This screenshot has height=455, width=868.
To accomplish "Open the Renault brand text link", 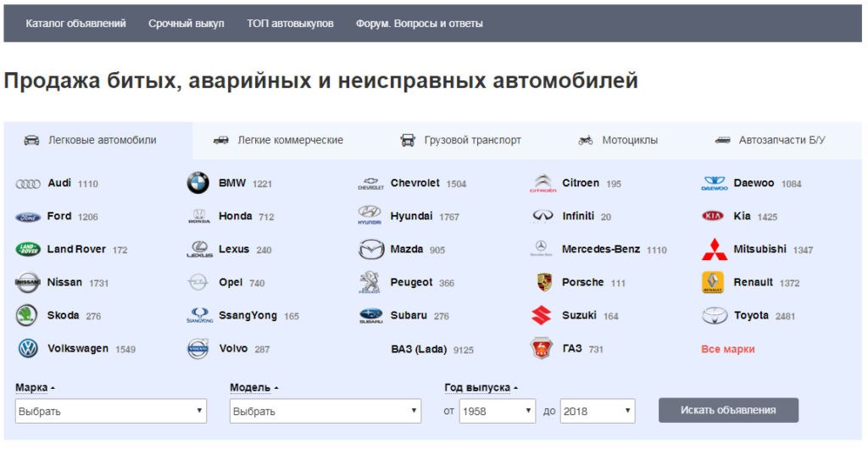I will pos(753,282).
